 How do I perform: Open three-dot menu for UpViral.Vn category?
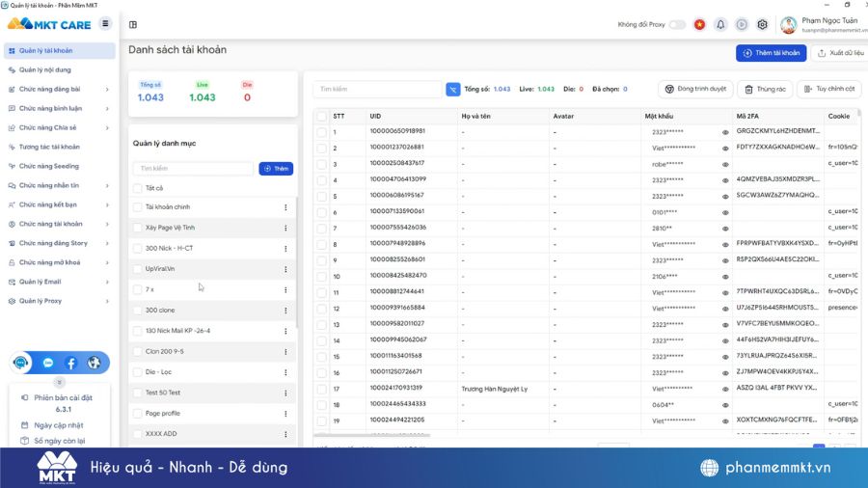coord(285,269)
